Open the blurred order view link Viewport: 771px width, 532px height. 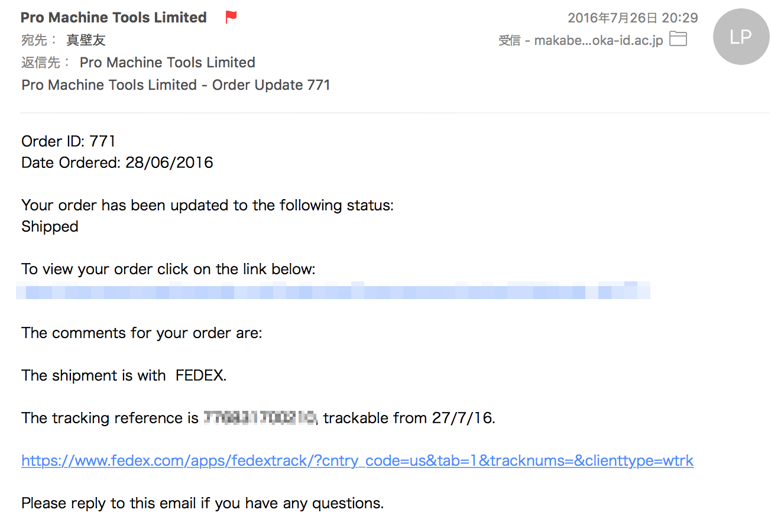(333, 291)
